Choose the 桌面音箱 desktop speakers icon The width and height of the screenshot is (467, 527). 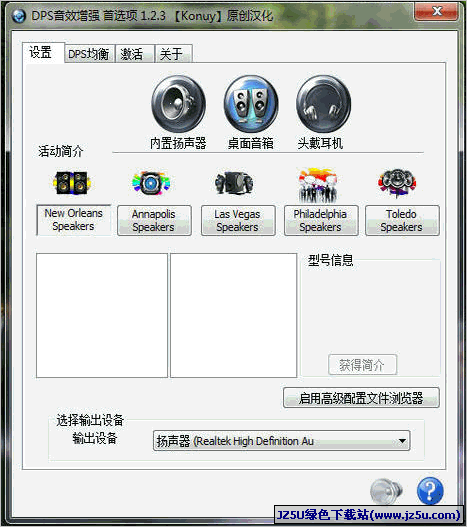[251, 104]
